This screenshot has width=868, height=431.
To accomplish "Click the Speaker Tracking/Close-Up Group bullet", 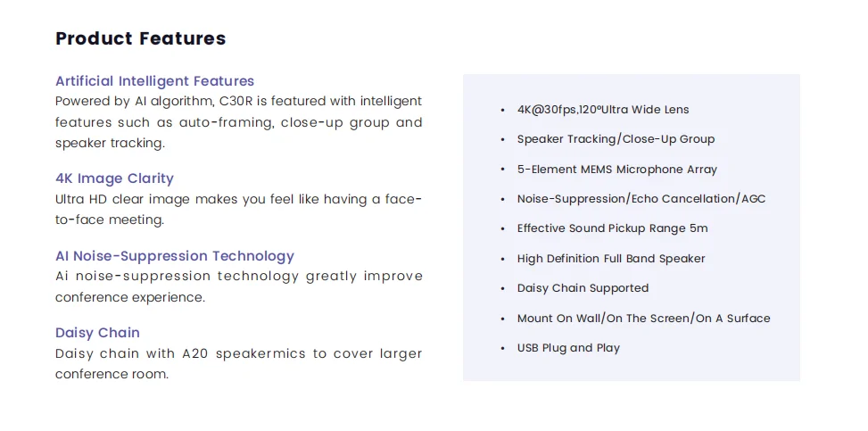I will [x=616, y=139].
